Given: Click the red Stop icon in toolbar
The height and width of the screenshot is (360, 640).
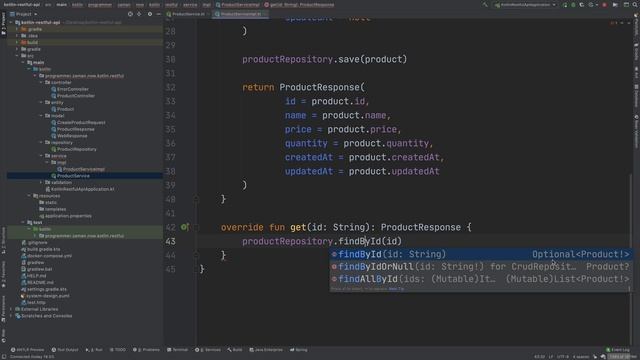Looking at the screenshot, I should click(604, 5).
